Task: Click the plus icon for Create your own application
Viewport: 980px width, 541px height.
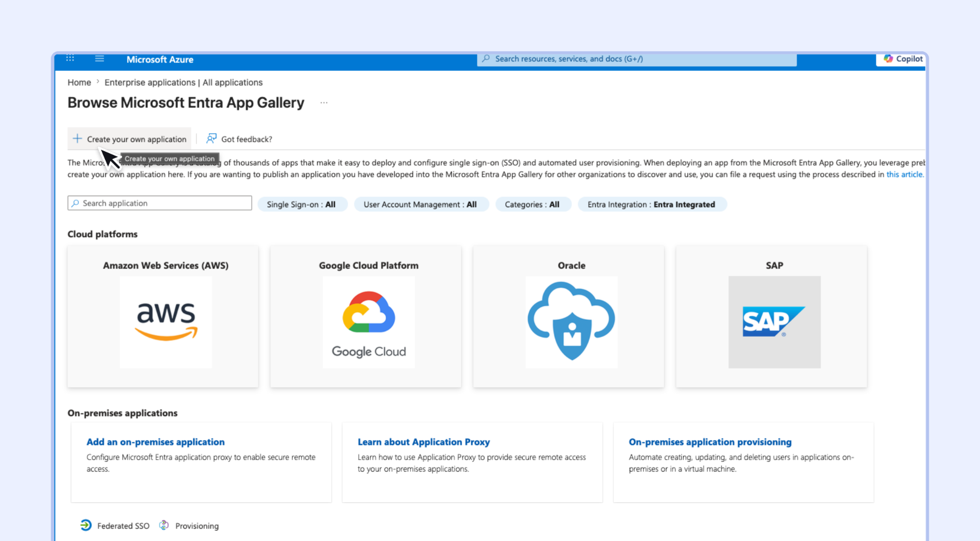Action: (x=77, y=139)
